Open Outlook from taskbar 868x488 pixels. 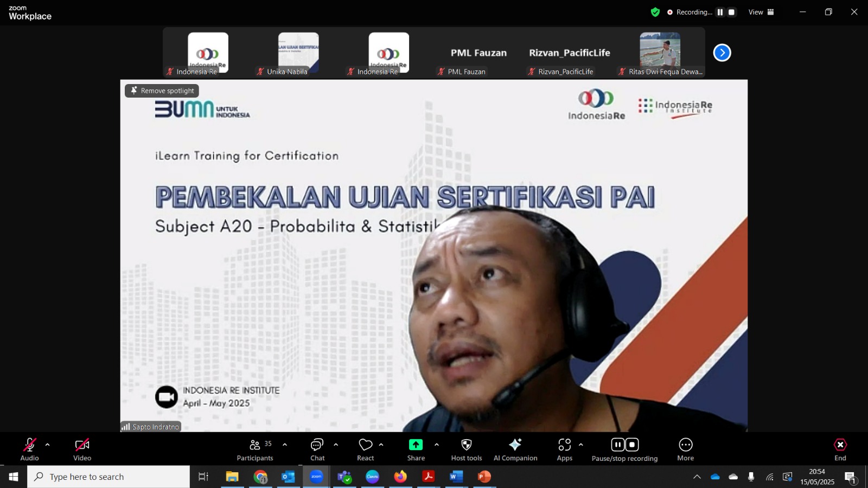(x=288, y=477)
